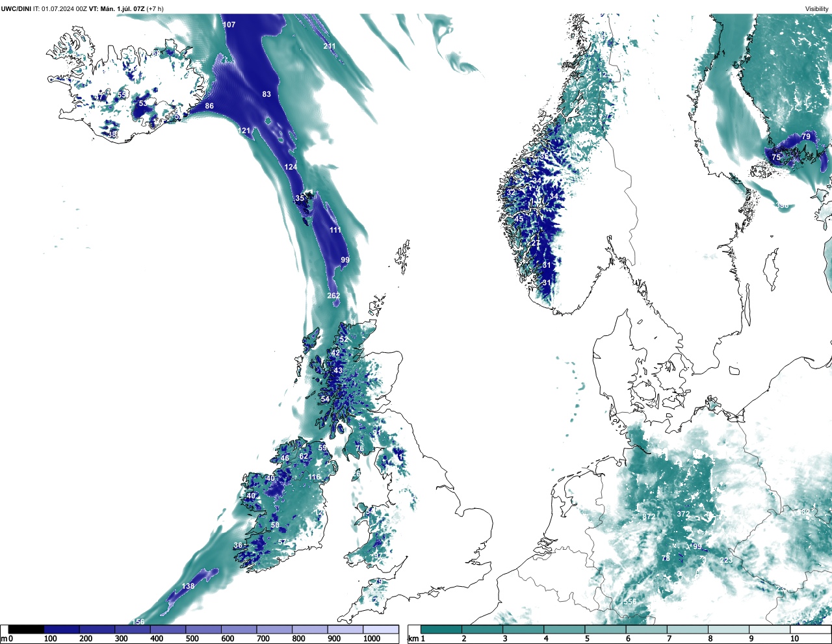Viewport: 832px width, 644px height.
Task: Click the '52' value in northern Scotland
Action: click(344, 339)
